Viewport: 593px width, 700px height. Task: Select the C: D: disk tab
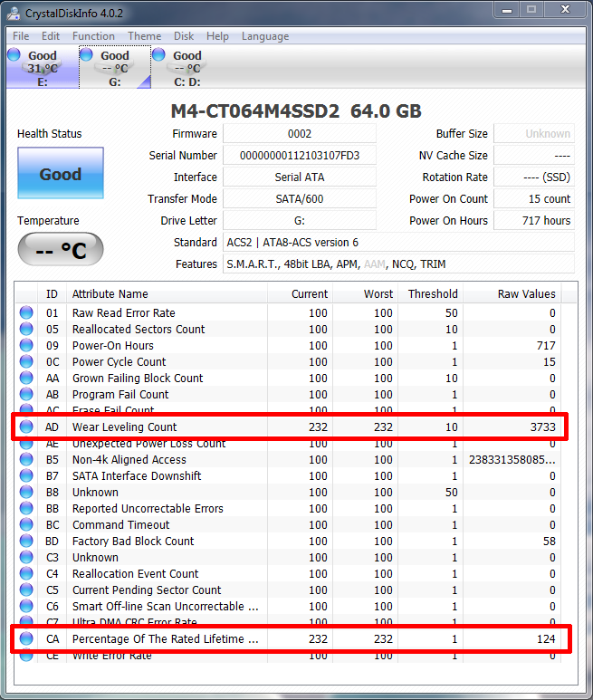point(187,67)
